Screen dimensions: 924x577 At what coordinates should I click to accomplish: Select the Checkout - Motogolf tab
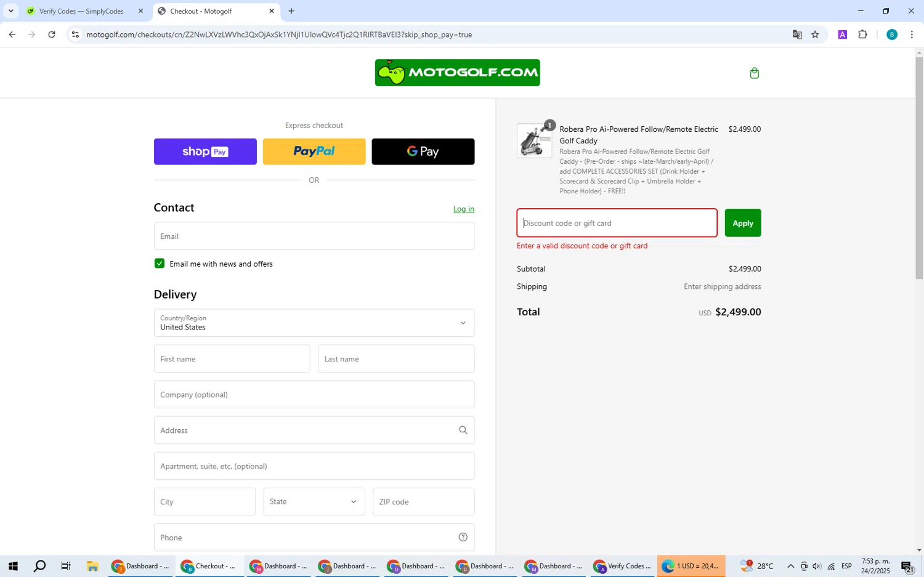pos(216,11)
